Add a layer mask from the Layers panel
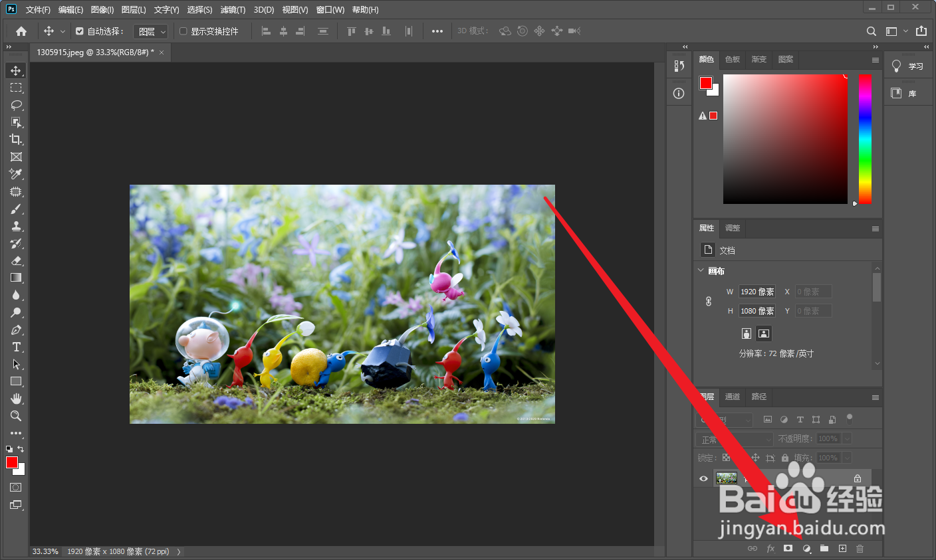 [x=788, y=548]
